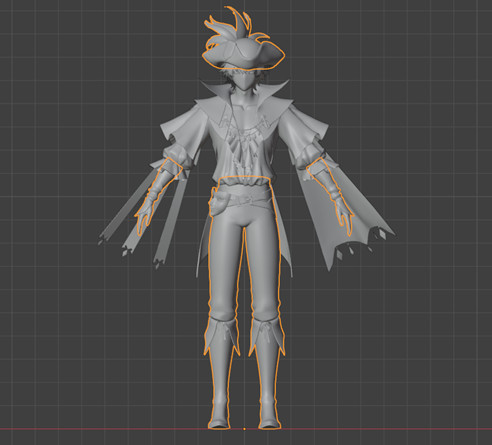The image size is (492, 445).
Task: Select the skull pouch on the belt
Action: (x=219, y=202)
